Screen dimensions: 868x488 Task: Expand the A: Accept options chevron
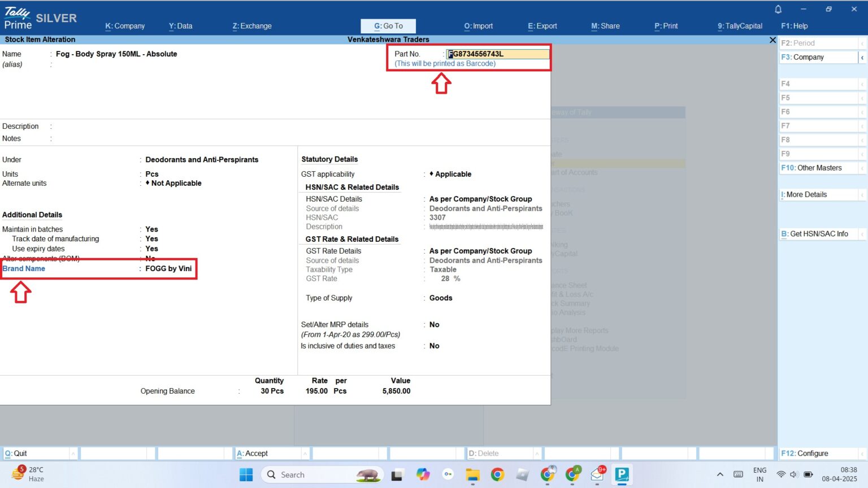pyautogui.click(x=305, y=453)
